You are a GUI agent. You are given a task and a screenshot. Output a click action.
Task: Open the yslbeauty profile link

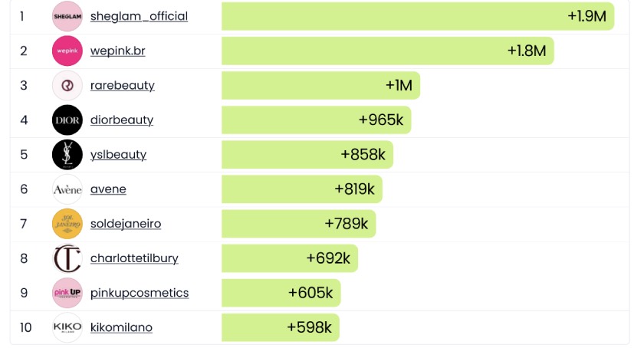[118, 154]
